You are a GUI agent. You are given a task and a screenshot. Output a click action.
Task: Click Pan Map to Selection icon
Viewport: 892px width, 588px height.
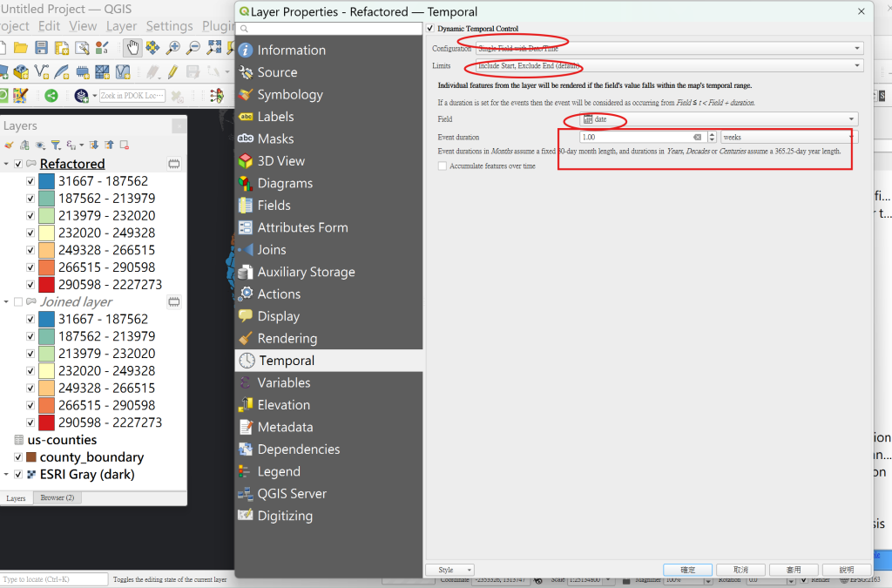[152, 48]
